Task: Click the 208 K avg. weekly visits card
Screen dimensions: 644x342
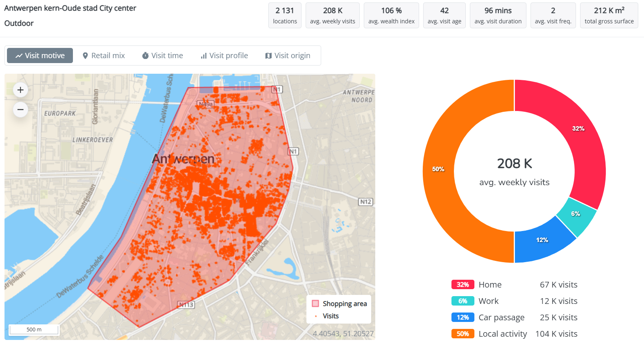Action: point(333,16)
